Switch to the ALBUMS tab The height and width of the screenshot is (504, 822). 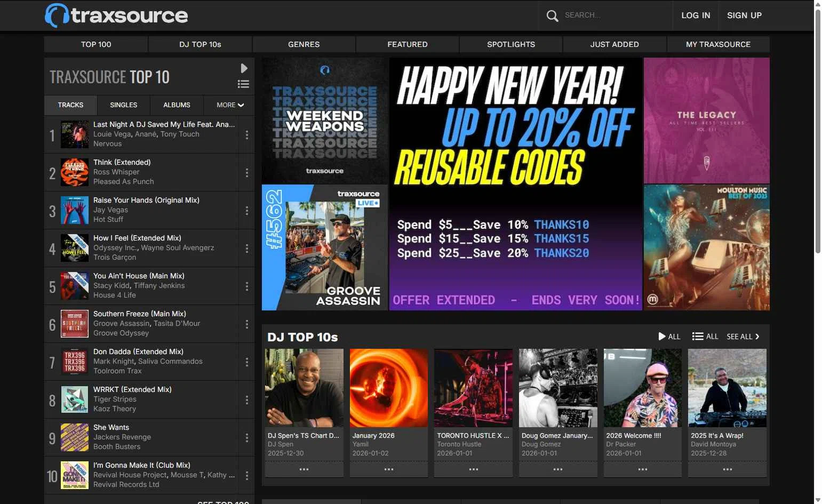coord(177,105)
